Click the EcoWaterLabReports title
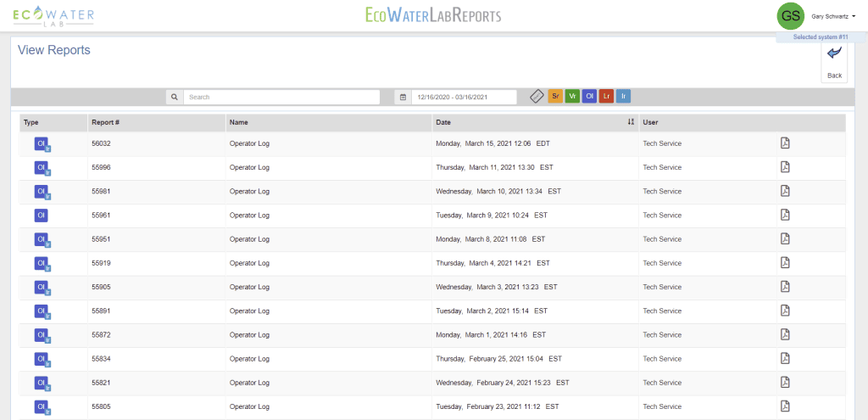Viewport: 868px width, 420px height. tap(433, 15)
